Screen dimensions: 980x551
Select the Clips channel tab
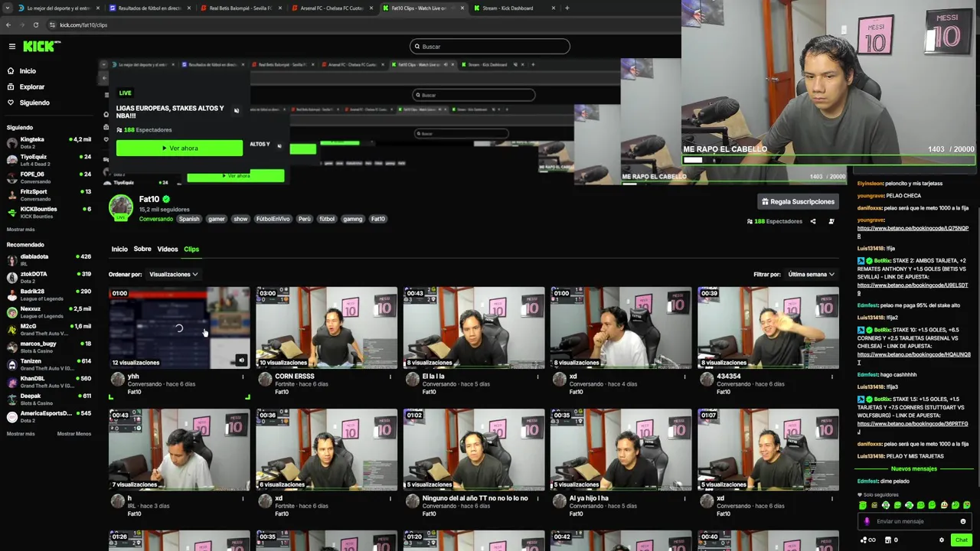pyautogui.click(x=191, y=249)
